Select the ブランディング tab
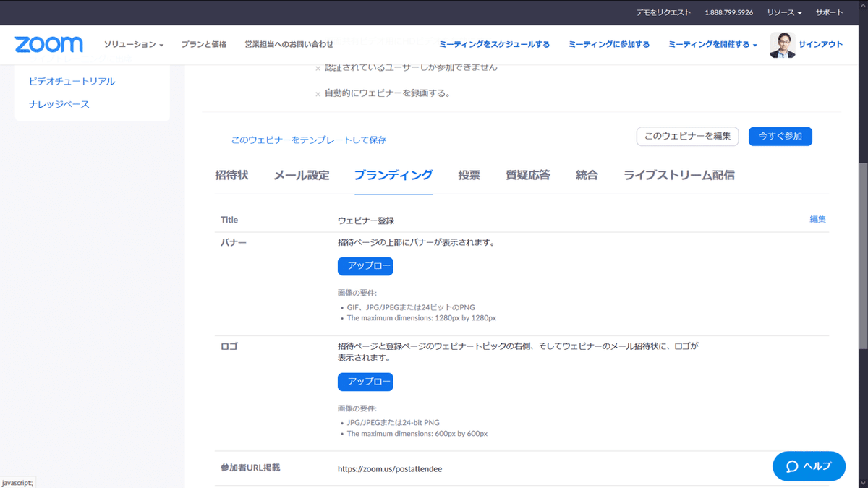 393,175
